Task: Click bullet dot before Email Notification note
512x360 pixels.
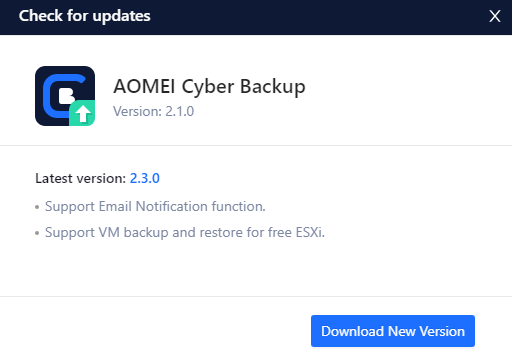Action: tap(37, 207)
